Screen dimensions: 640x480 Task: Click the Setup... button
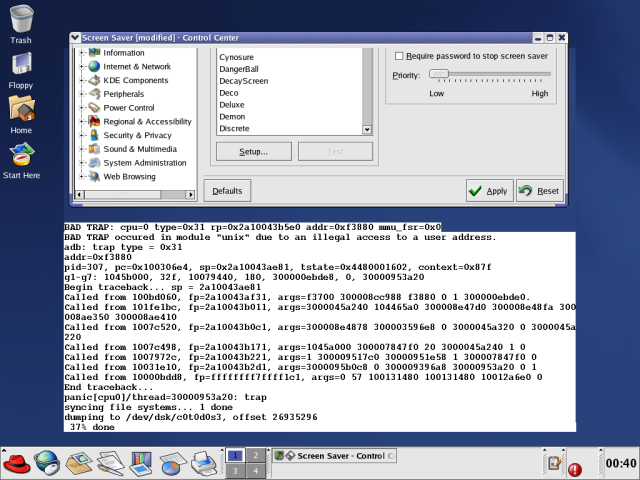click(x=253, y=151)
